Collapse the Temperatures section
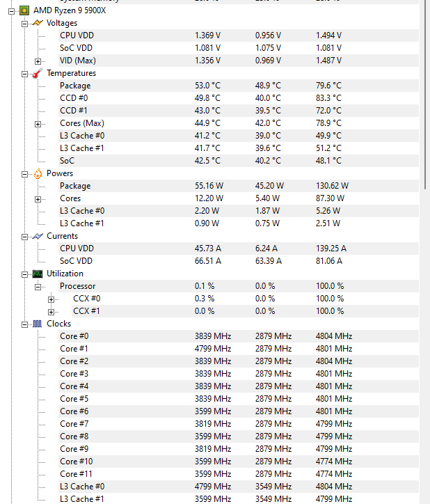Viewport: 430px width, 504px height. pyautogui.click(x=25, y=74)
